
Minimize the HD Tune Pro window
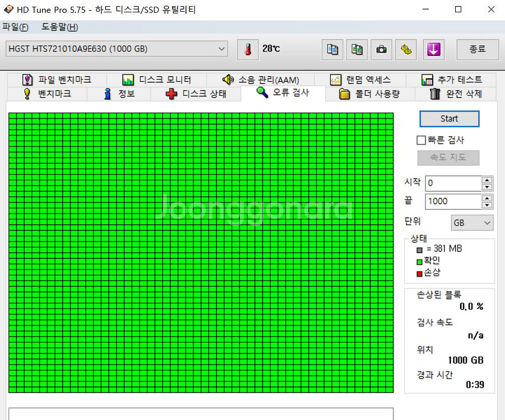coord(426,10)
